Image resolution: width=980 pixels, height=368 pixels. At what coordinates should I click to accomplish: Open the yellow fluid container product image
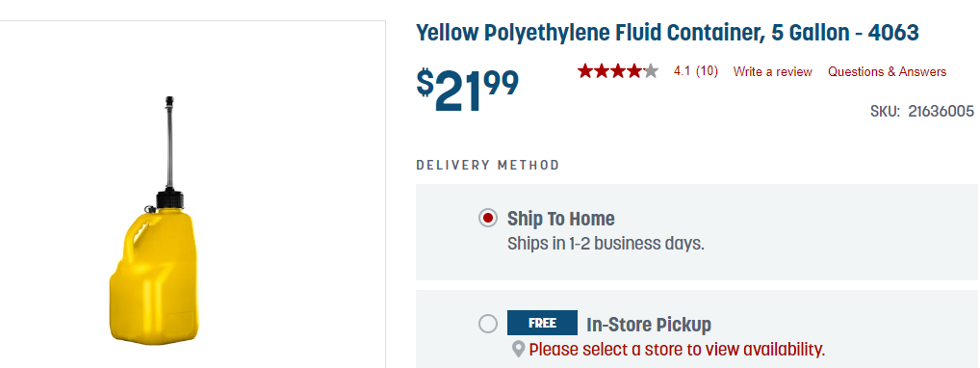tap(155, 221)
